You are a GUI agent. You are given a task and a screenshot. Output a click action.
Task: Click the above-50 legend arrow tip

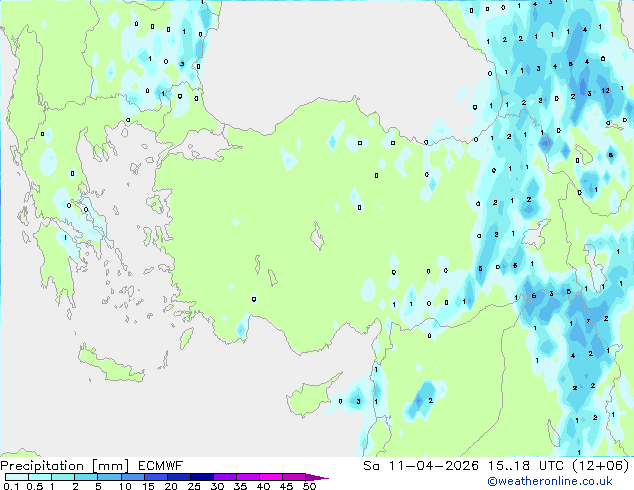(x=317, y=477)
